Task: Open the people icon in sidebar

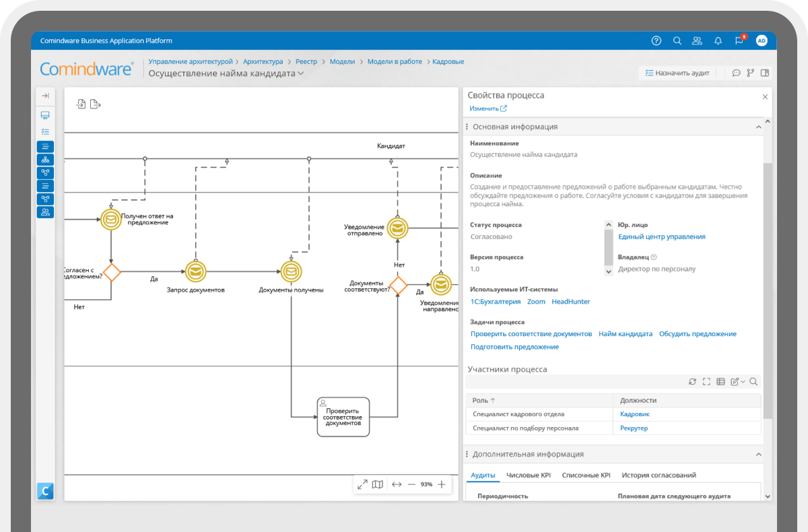Action: 45,212
